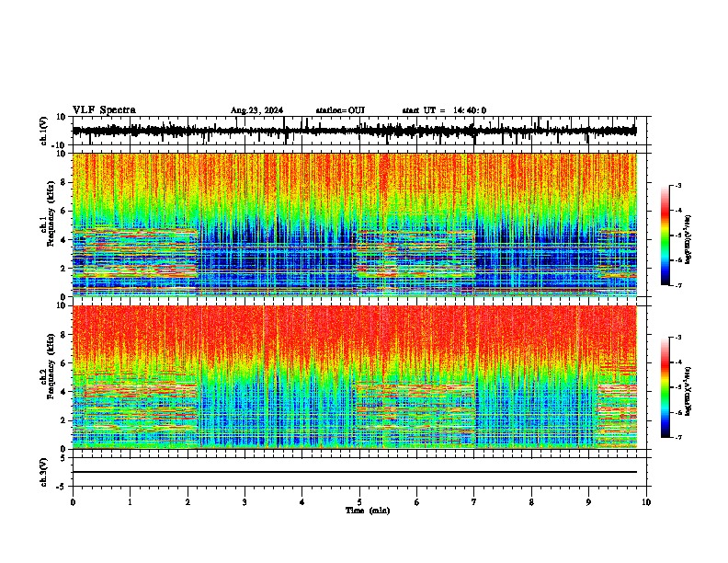Click time axis tick label '9'

pyautogui.click(x=588, y=502)
